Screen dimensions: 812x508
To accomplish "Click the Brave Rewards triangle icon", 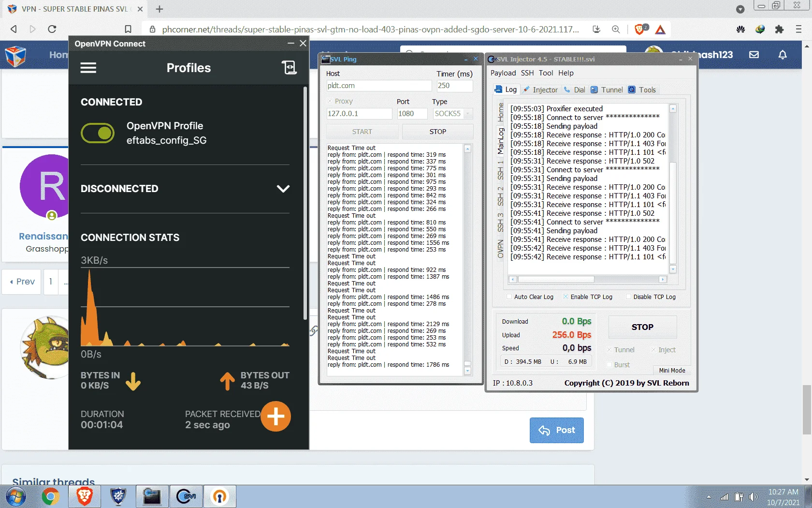I will pyautogui.click(x=660, y=30).
